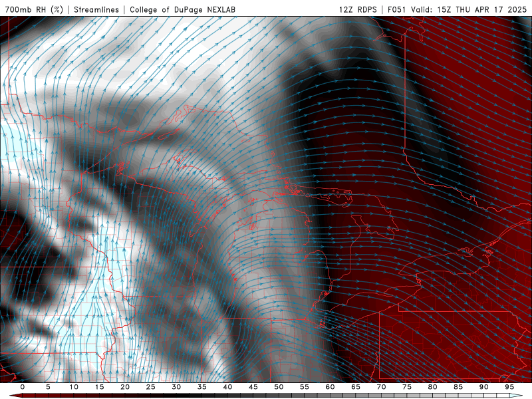This screenshot has height=399, width=532.
Task: Choose the '75' legend value
Action: [407, 387]
